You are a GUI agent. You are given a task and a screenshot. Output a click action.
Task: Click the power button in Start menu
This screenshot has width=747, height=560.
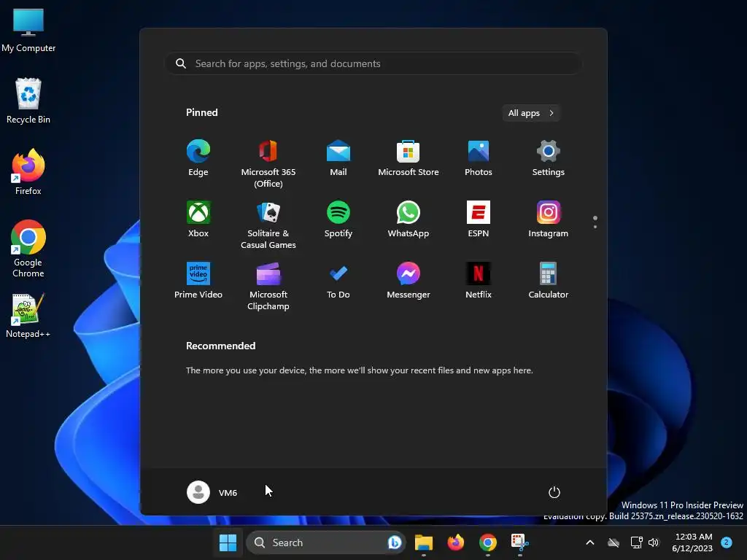pos(554,492)
